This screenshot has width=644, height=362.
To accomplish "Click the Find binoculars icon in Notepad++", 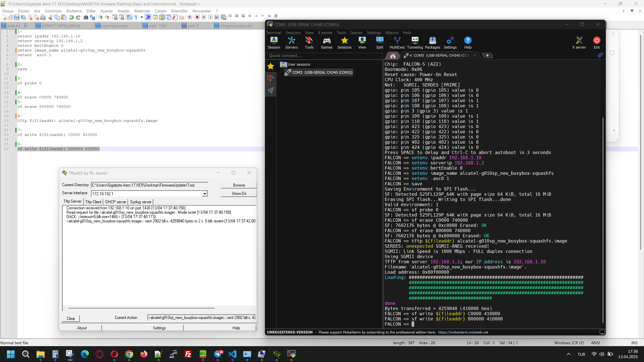I will [x=86, y=17].
